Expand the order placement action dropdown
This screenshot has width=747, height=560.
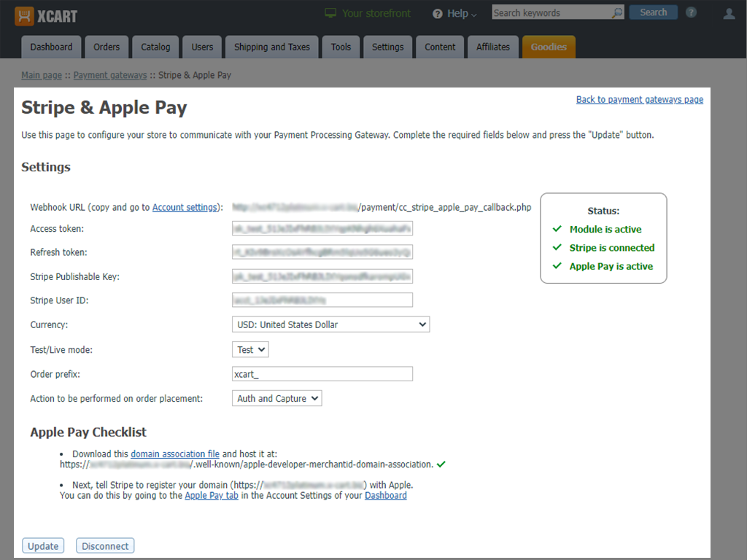pyautogui.click(x=276, y=399)
